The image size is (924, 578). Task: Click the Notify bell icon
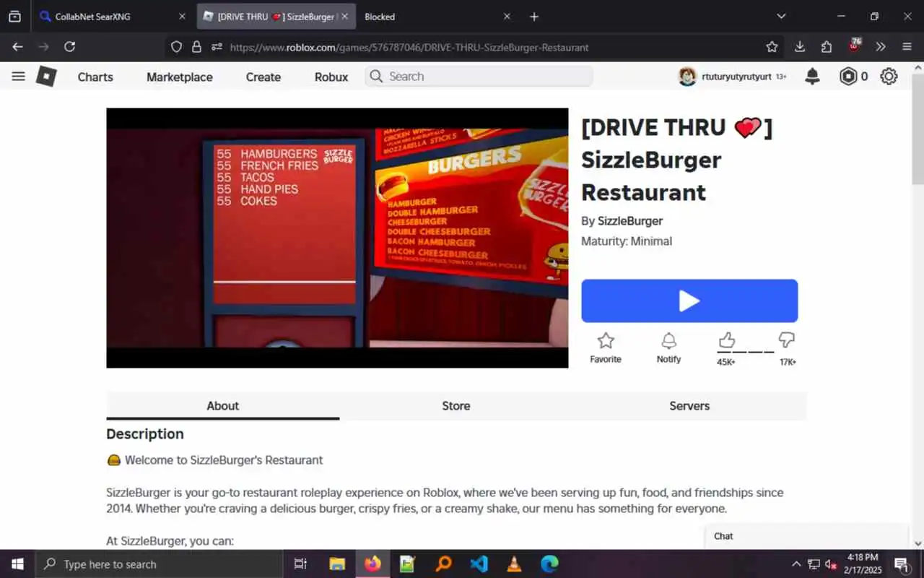pyautogui.click(x=668, y=340)
